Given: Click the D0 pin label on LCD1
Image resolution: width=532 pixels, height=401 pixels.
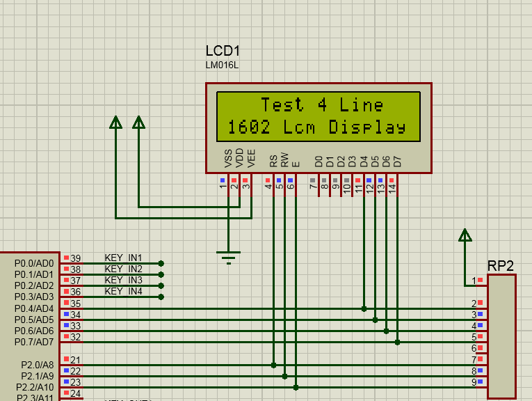Looking at the screenshot, I should click(319, 162).
